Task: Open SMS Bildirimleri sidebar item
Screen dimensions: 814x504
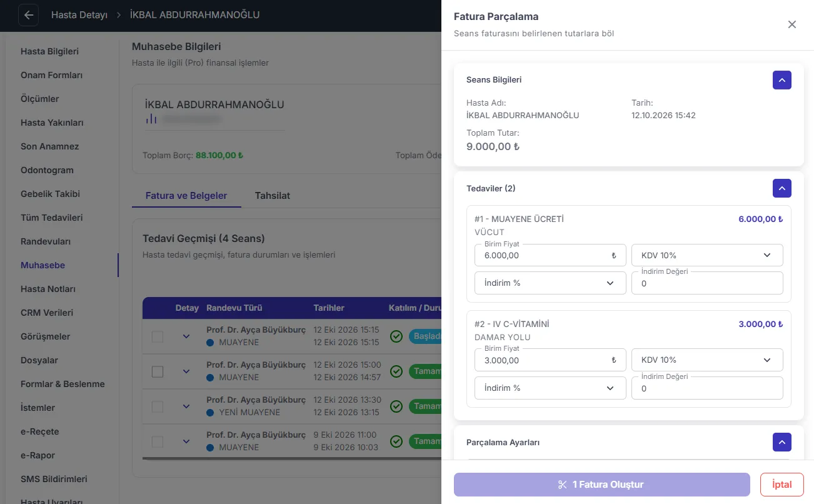Action: tap(54, 479)
